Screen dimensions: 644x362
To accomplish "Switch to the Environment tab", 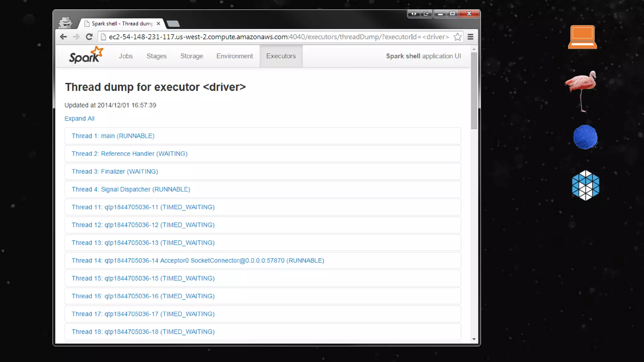I will (234, 56).
